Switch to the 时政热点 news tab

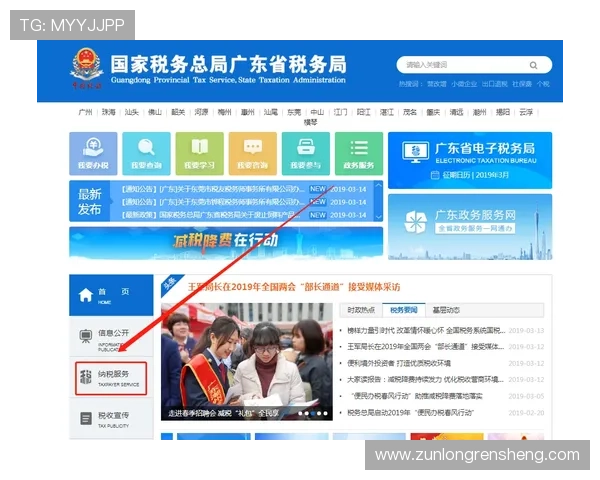(x=361, y=310)
